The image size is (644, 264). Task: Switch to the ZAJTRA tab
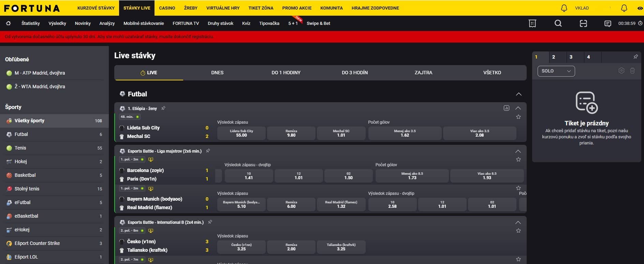pyautogui.click(x=423, y=73)
